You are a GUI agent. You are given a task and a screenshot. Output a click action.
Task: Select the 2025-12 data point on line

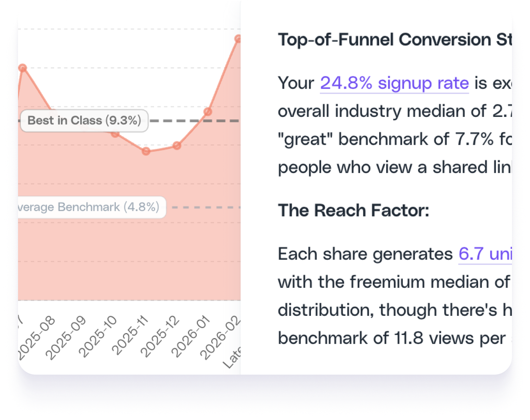[177, 146]
